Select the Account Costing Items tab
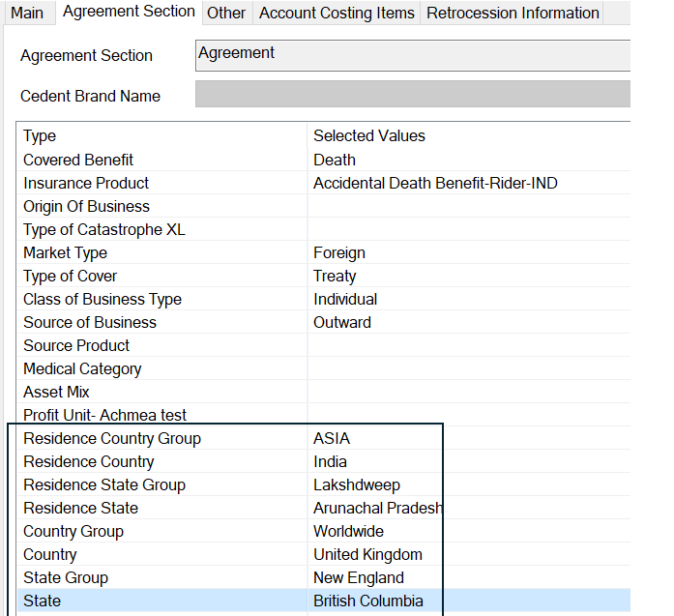The width and height of the screenshot is (674, 616). [x=337, y=13]
